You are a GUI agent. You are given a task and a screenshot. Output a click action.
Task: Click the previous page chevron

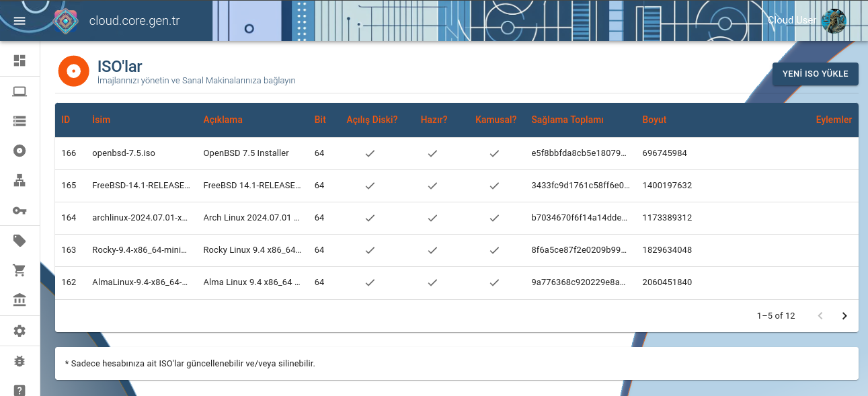tap(820, 315)
